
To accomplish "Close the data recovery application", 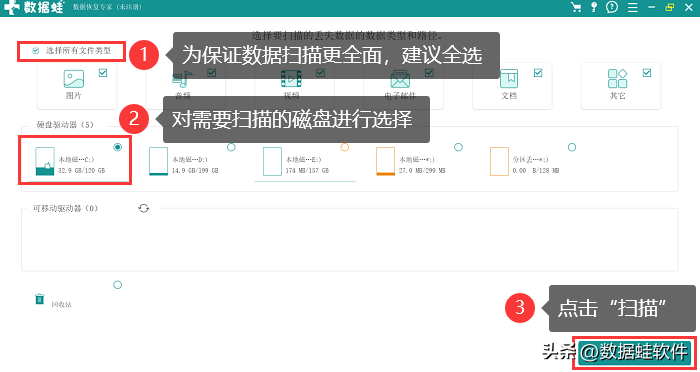I will pyautogui.click(x=689, y=7).
